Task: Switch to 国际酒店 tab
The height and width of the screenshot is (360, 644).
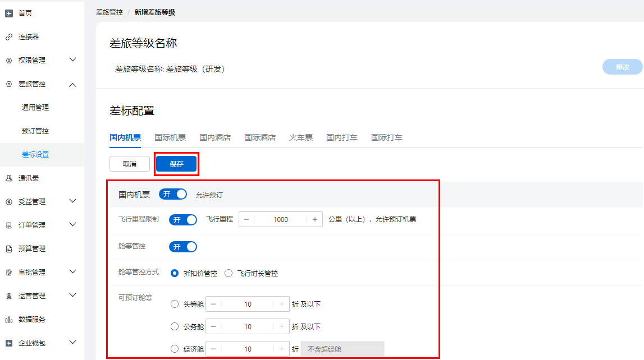Action: pyautogui.click(x=259, y=137)
